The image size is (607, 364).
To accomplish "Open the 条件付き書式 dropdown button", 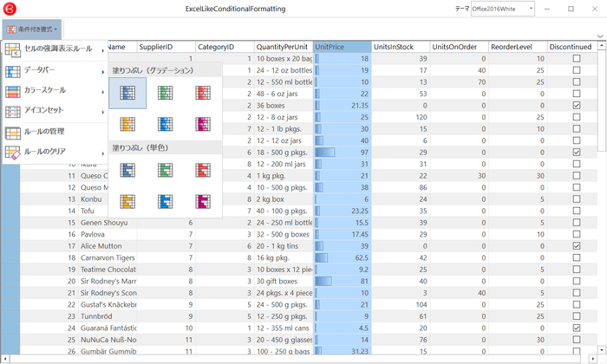I will (x=32, y=29).
